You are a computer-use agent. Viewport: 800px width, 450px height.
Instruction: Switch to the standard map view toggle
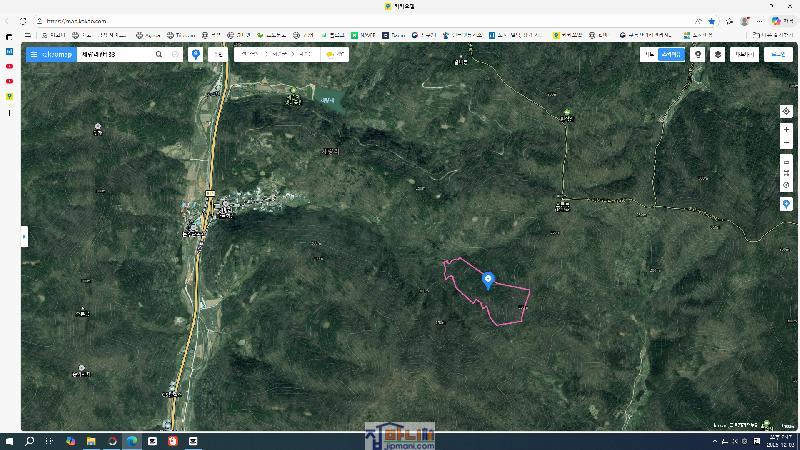click(649, 55)
